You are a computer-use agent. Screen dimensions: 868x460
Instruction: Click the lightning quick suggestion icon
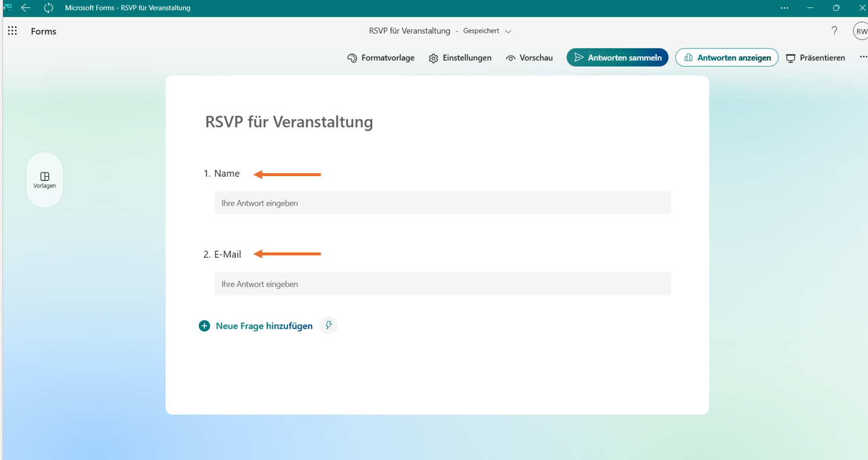point(328,326)
